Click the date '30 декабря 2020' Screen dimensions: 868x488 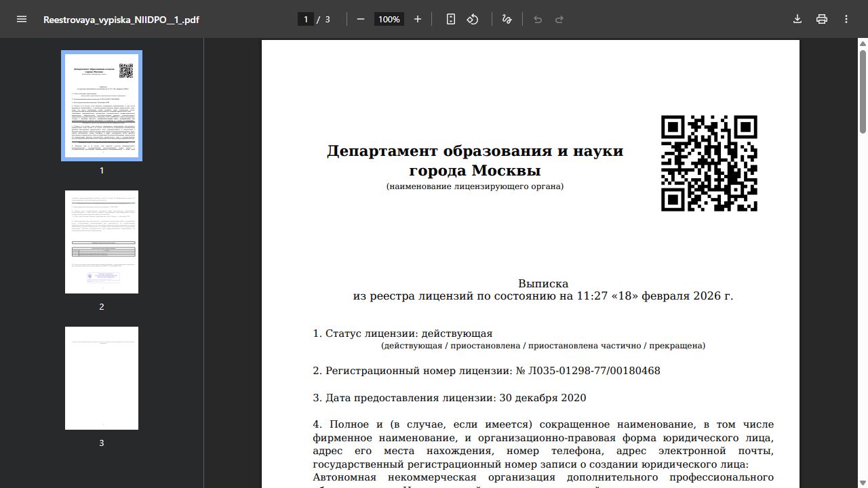(542, 398)
